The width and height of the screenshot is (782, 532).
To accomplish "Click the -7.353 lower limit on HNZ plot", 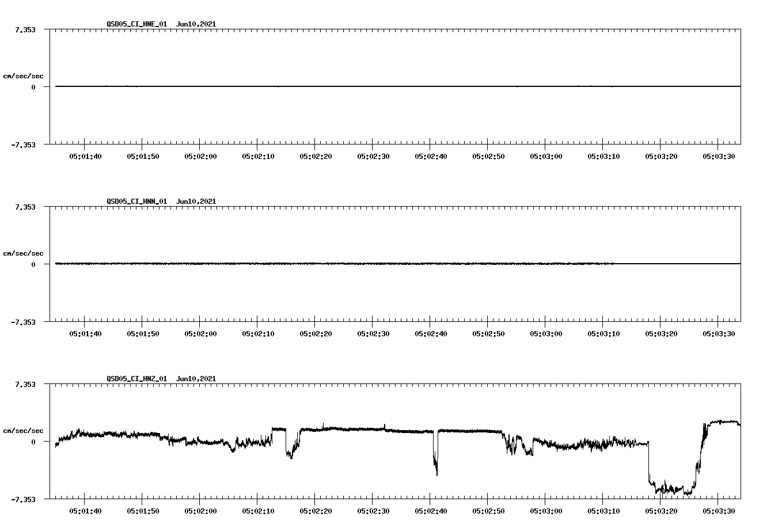I will [x=24, y=499].
